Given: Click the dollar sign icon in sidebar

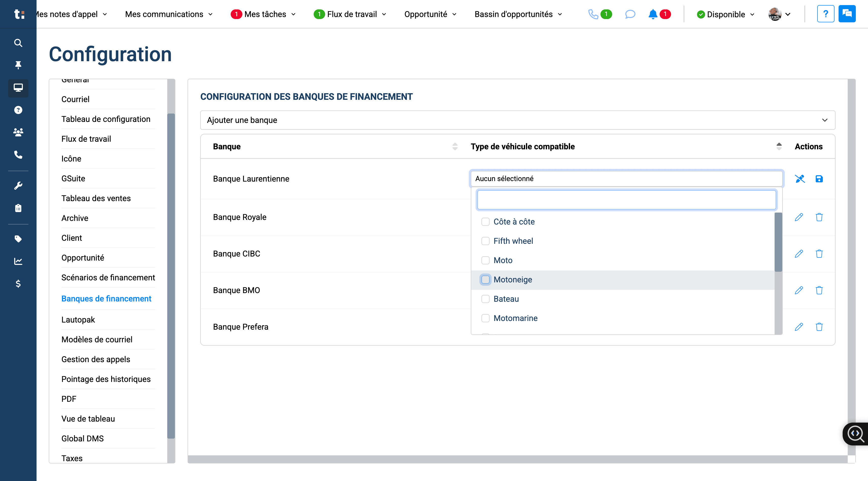Looking at the screenshot, I should tap(18, 283).
